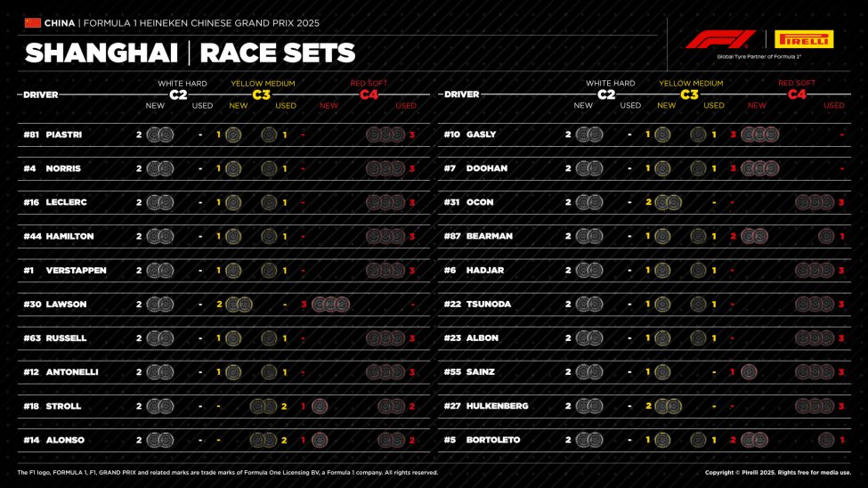Select Hulkenberg's new medium tyre pair
Screen dimensions: 868x488
(x=668, y=406)
